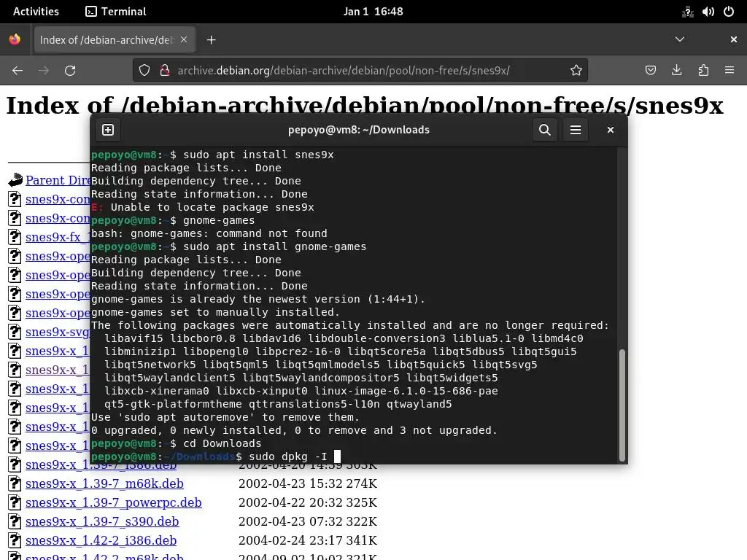Viewport: 747px width, 560px height.
Task: Open the snes9x-svg link
Action: [58, 332]
